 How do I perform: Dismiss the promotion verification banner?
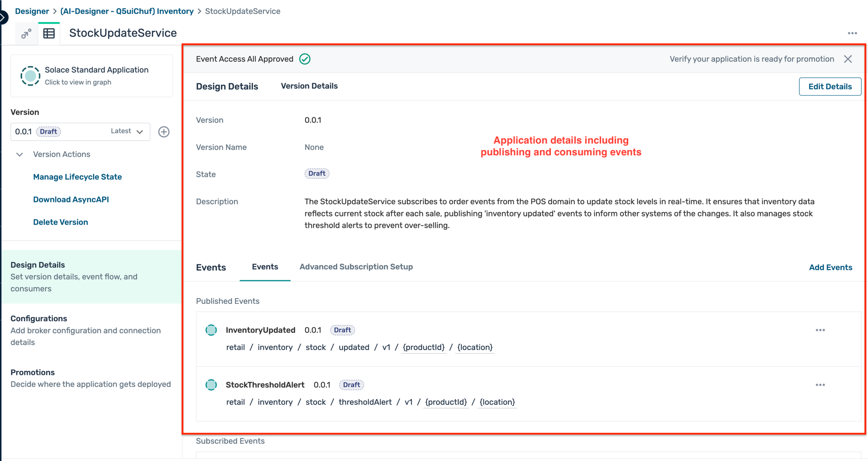coord(848,59)
